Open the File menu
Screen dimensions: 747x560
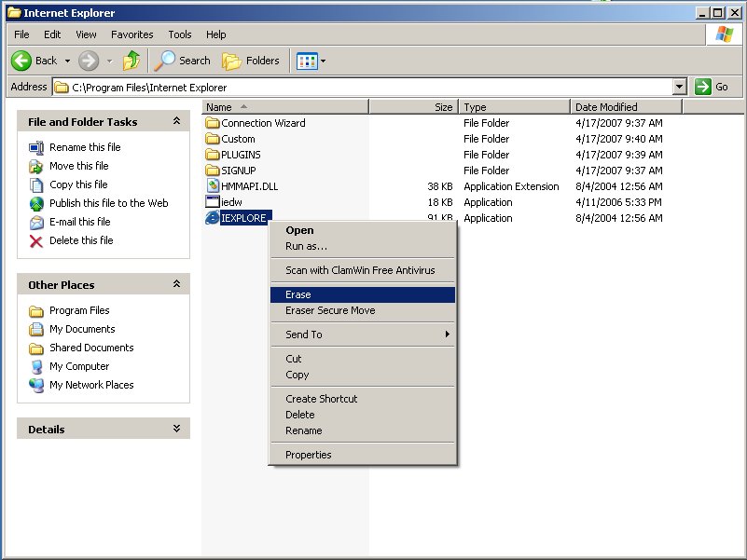click(21, 34)
